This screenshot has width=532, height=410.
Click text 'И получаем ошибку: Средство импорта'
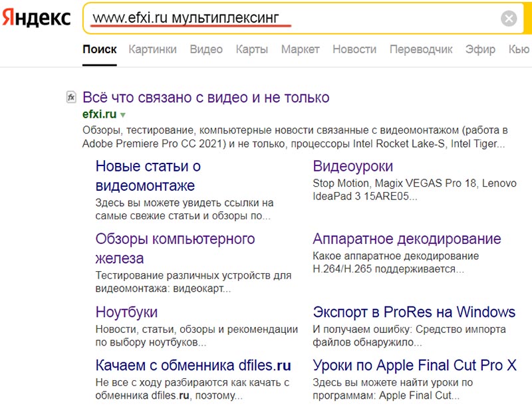coord(409,330)
